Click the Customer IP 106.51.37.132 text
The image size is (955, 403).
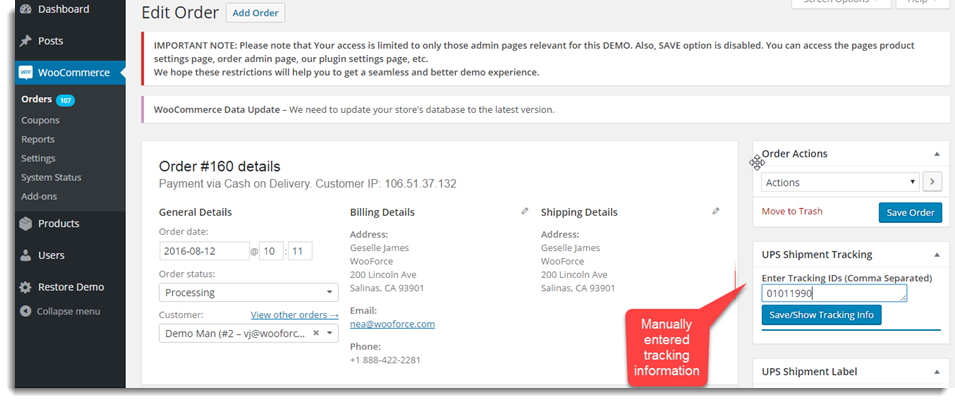[x=386, y=183]
